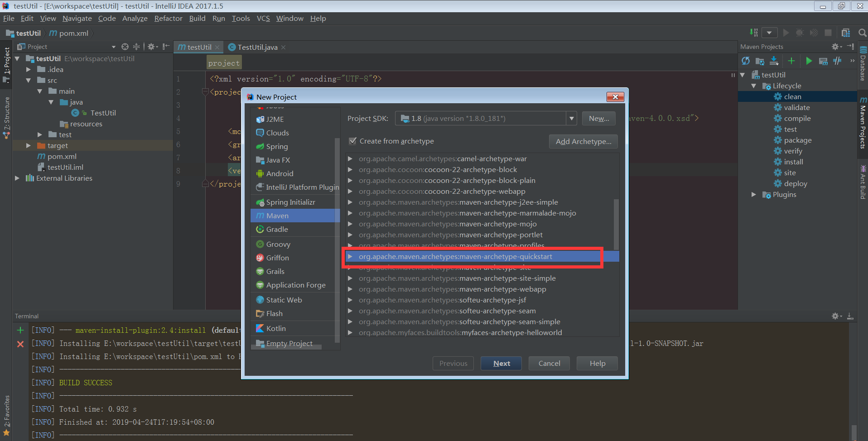Expand the target folder in Project tree
Viewport: 868px width, 441px height.
pyautogui.click(x=28, y=145)
